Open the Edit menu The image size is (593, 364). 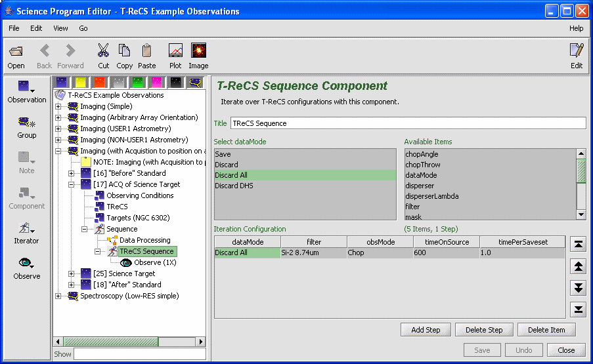tap(36, 28)
